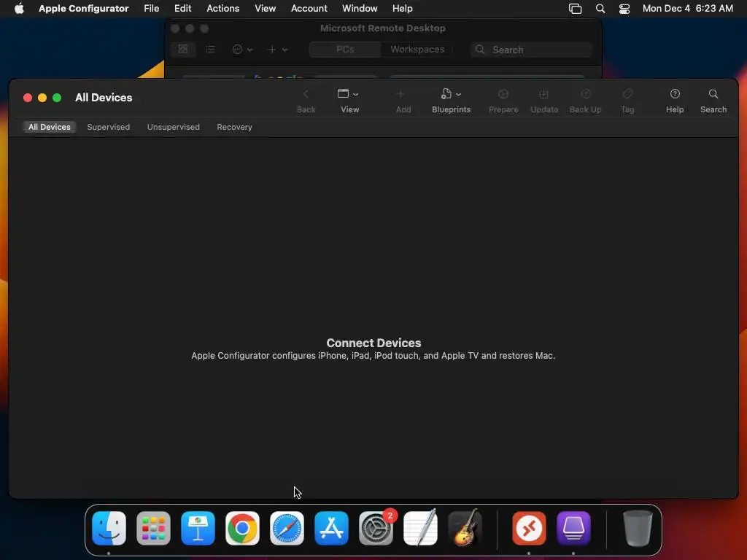The width and height of the screenshot is (747, 560).
Task: Click the Update toolbar icon
Action: tap(543, 94)
